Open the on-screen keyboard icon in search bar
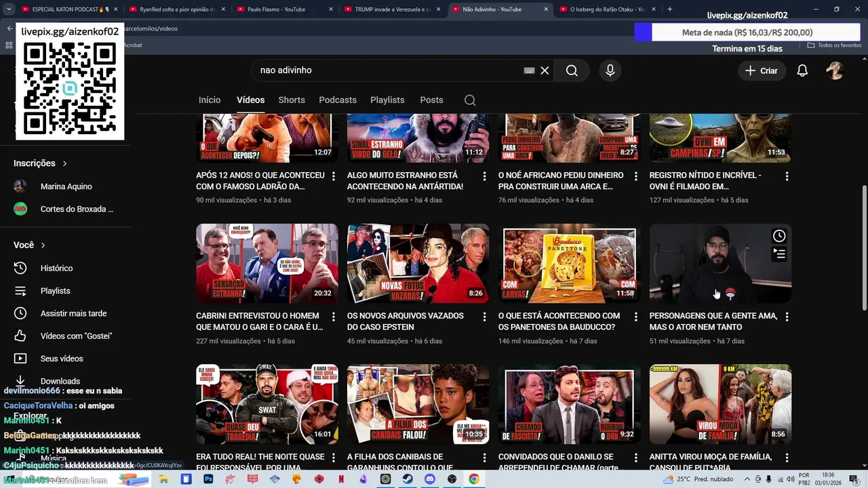 click(529, 70)
